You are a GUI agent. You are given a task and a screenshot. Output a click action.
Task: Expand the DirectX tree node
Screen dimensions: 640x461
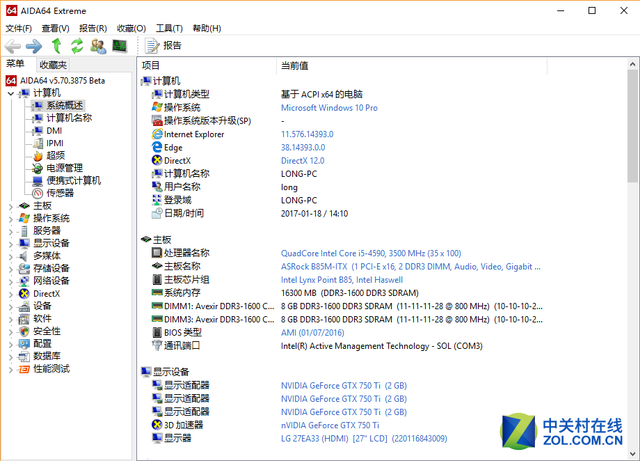(11, 294)
